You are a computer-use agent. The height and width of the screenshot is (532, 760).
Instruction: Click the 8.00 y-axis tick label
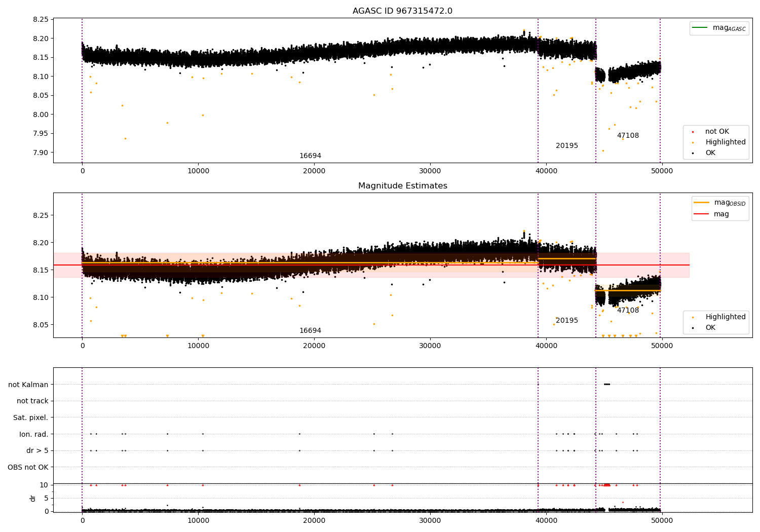tap(40, 115)
